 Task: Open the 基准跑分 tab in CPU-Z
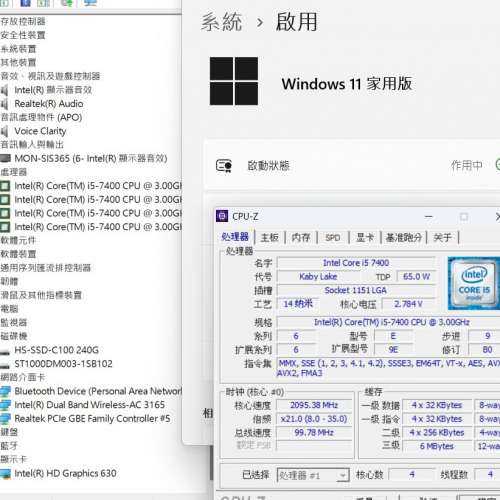pyautogui.click(x=404, y=237)
